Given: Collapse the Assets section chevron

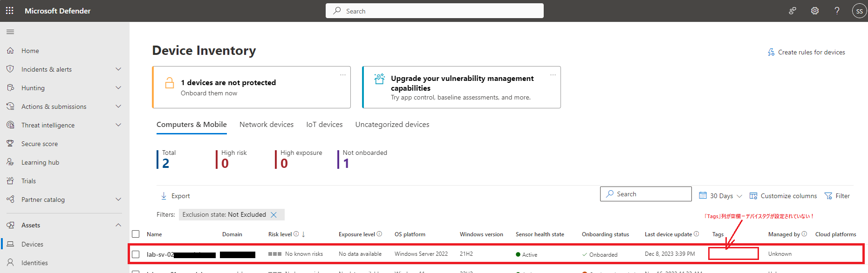Looking at the screenshot, I should pyautogui.click(x=118, y=225).
